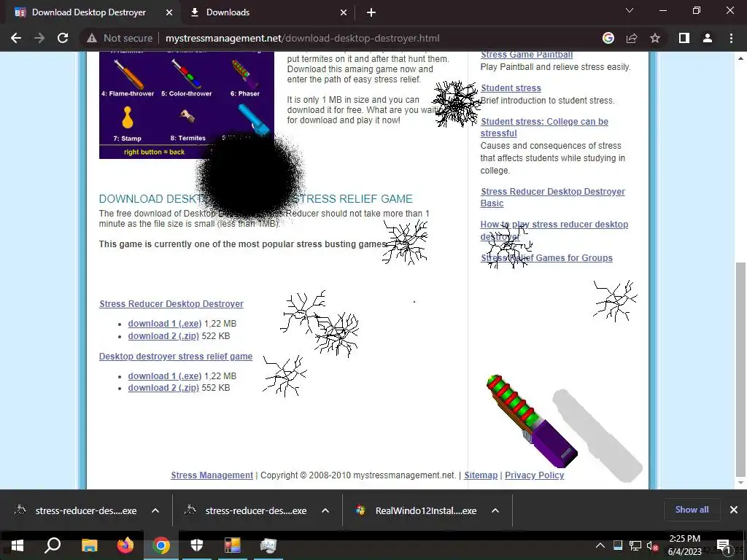Close the Downloads tab

(x=344, y=12)
